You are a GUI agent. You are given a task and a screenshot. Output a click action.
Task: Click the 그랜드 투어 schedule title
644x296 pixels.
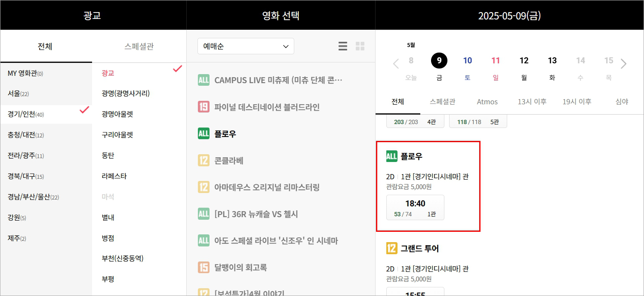420,249
